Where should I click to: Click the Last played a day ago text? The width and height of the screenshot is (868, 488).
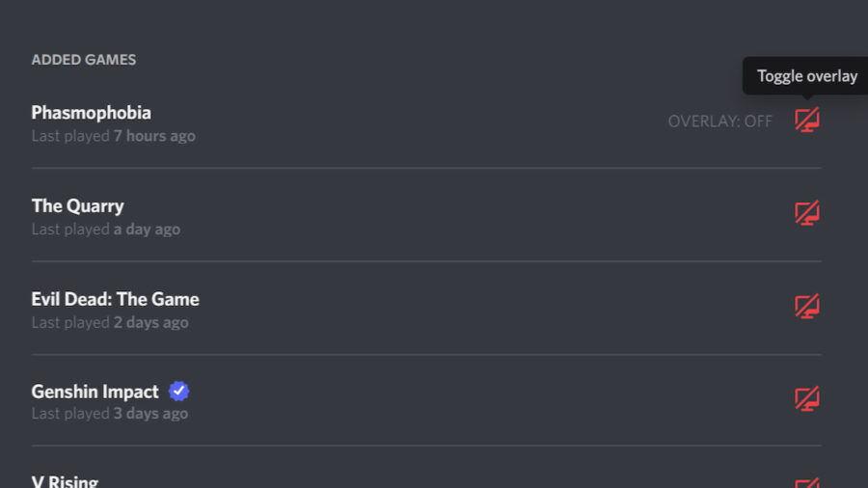tap(106, 230)
